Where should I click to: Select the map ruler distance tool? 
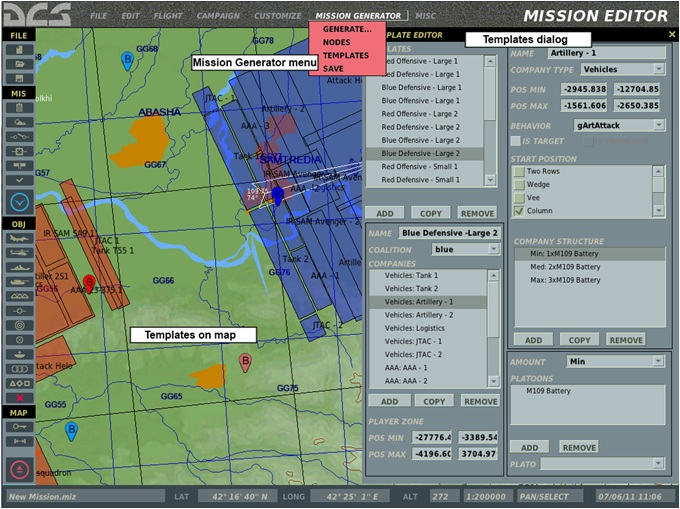[19, 441]
